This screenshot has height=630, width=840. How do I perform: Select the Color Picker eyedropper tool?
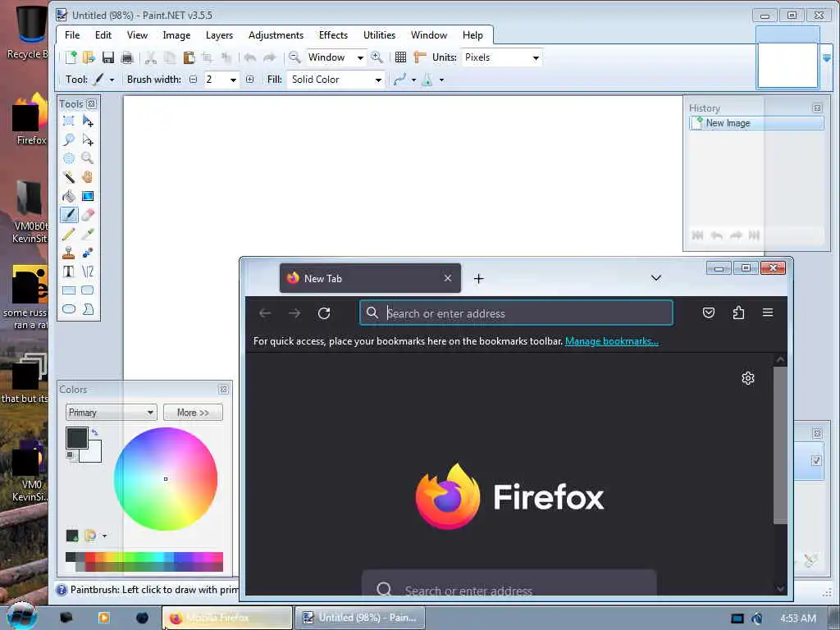click(88, 234)
